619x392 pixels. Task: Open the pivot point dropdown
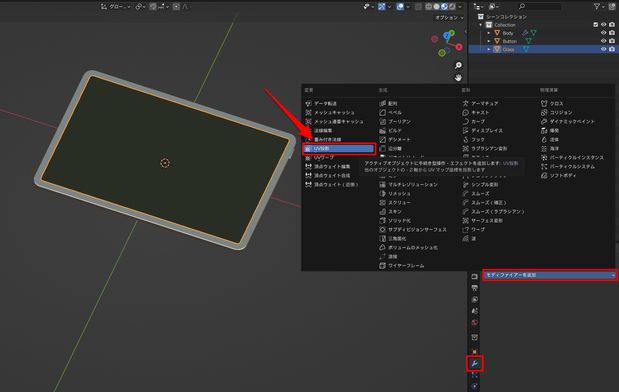pos(140,7)
